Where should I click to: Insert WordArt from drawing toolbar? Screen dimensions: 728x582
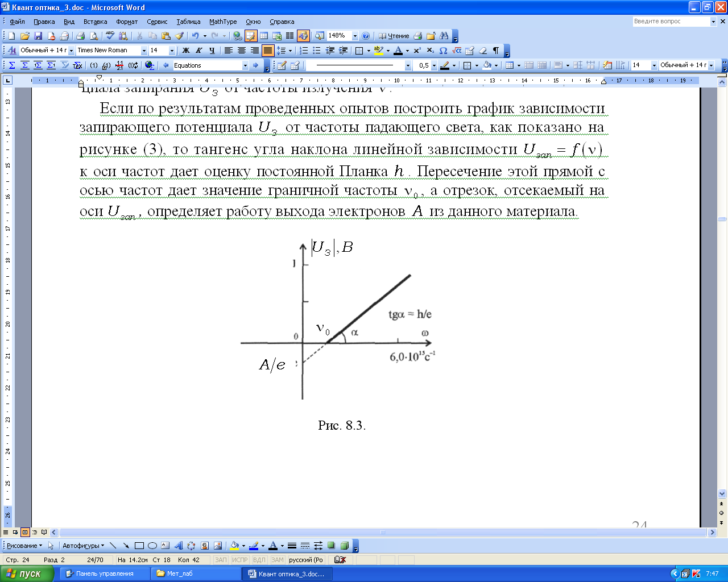click(x=179, y=546)
